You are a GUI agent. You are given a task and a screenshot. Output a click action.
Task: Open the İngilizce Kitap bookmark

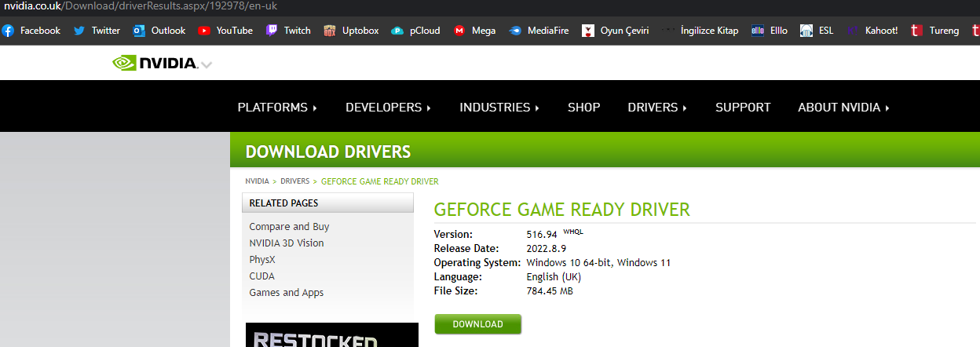[700, 31]
